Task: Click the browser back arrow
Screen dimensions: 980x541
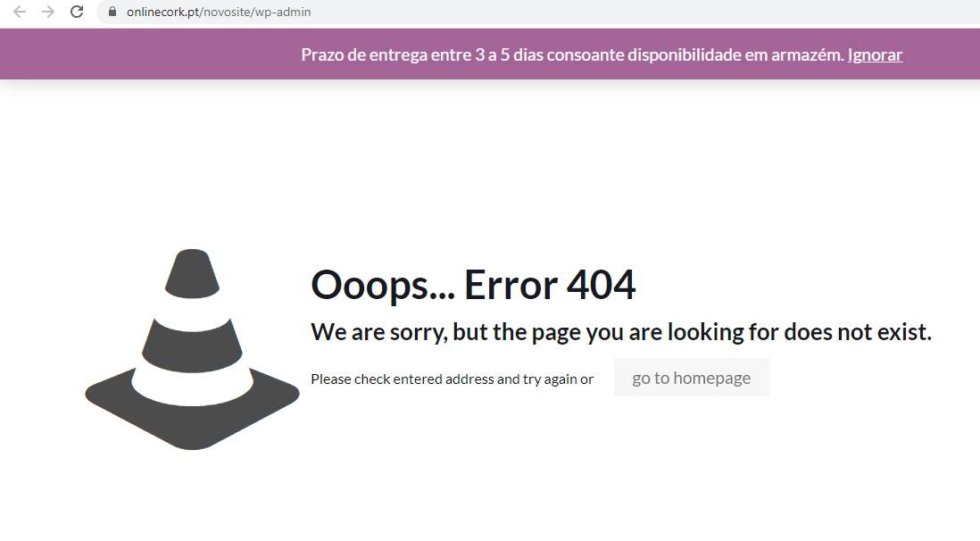Action: click(20, 12)
